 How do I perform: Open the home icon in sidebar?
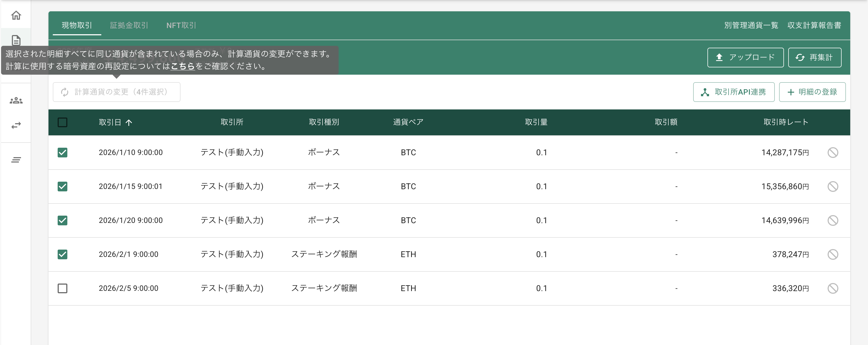(16, 15)
